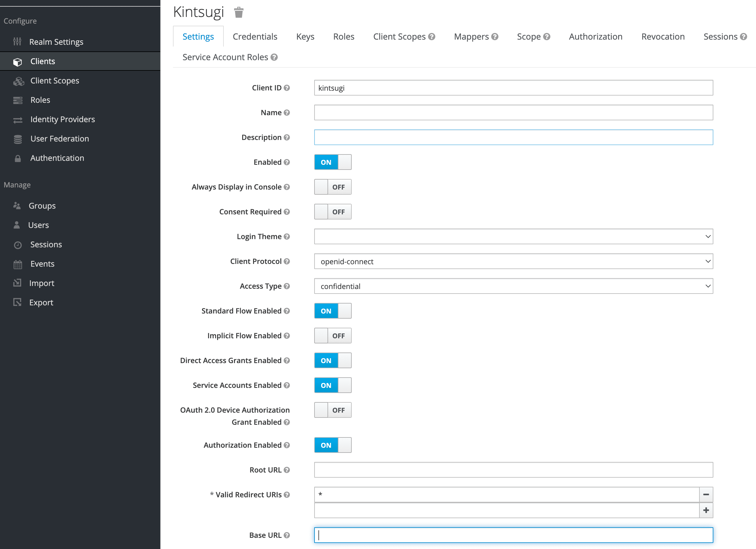Image resolution: width=756 pixels, height=549 pixels.
Task: Disable the Enabled toggle
Action: (x=332, y=162)
